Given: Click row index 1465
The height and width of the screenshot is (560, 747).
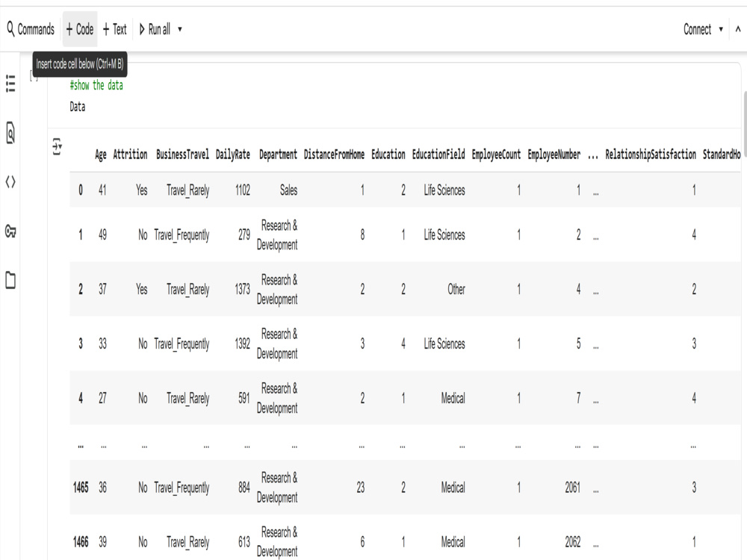Looking at the screenshot, I should 81,487.
